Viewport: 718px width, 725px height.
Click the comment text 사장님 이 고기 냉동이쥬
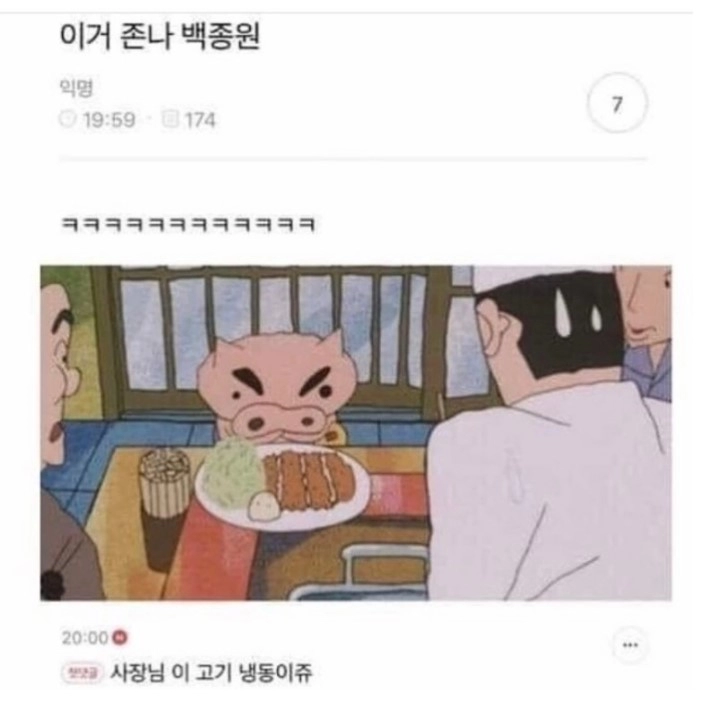pos(211,672)
